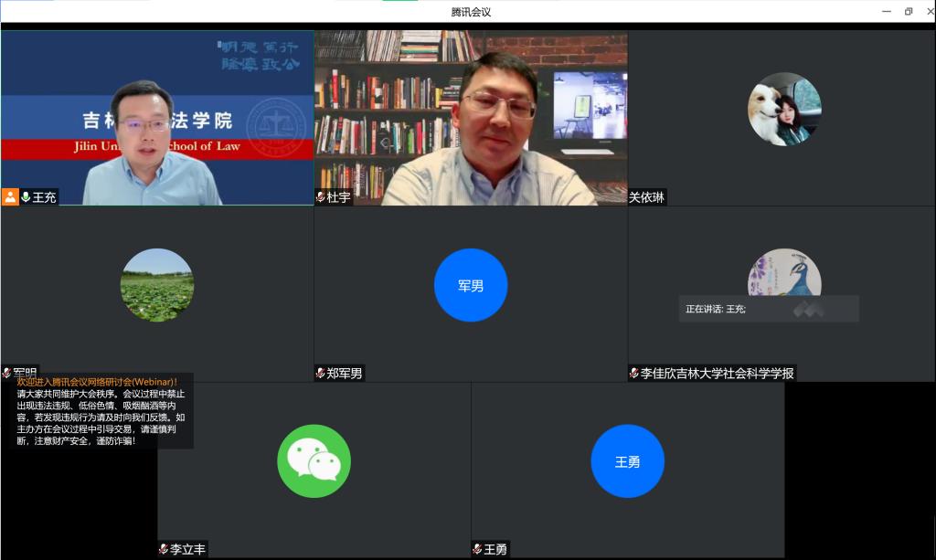Click 王勇's muted microphone icon

tap(477, 549)
